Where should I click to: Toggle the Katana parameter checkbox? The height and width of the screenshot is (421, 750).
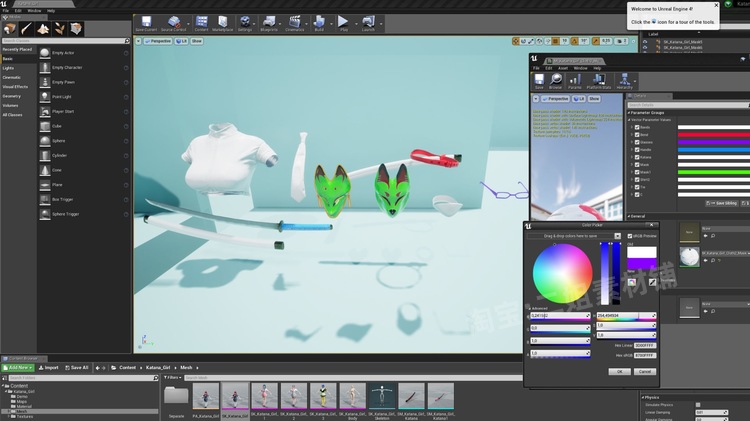[637, 157]
